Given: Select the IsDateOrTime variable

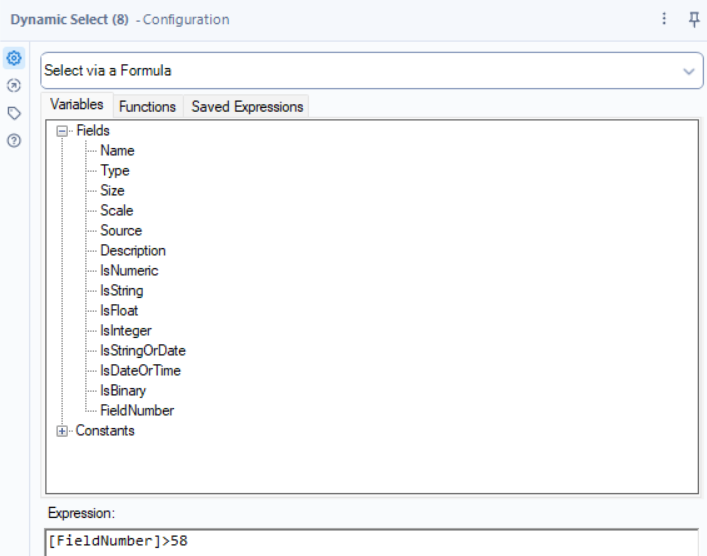Looking at the screenshot, I should [x=141, y=371].
